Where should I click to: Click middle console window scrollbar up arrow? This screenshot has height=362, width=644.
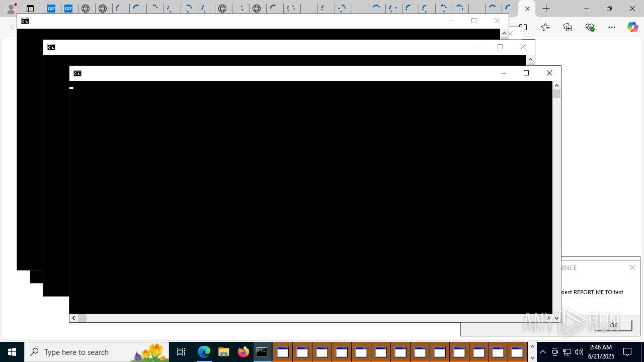[x=530, y=59]
